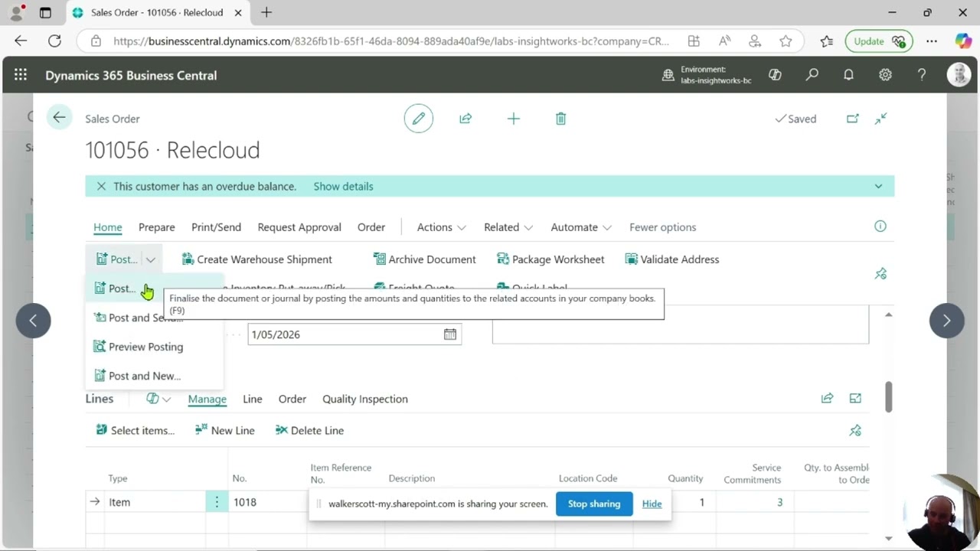Open Quality Inspection tab in Lines
This screenshot has width=980, height=551.
[365, 399]
